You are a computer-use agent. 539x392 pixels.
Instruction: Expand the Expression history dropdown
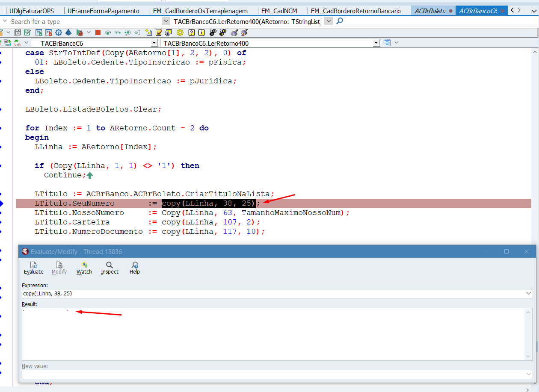click(x=529, y=293)
